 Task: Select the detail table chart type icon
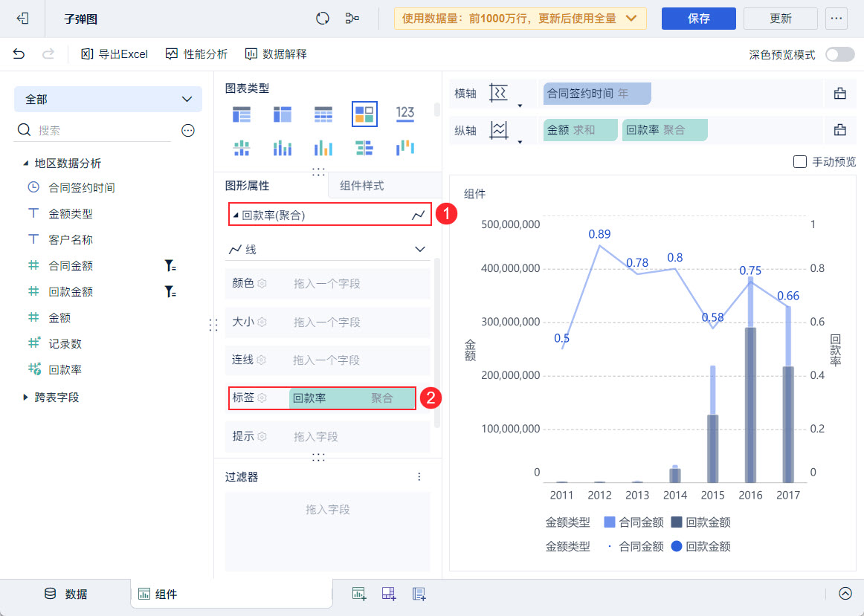[323, 114]
